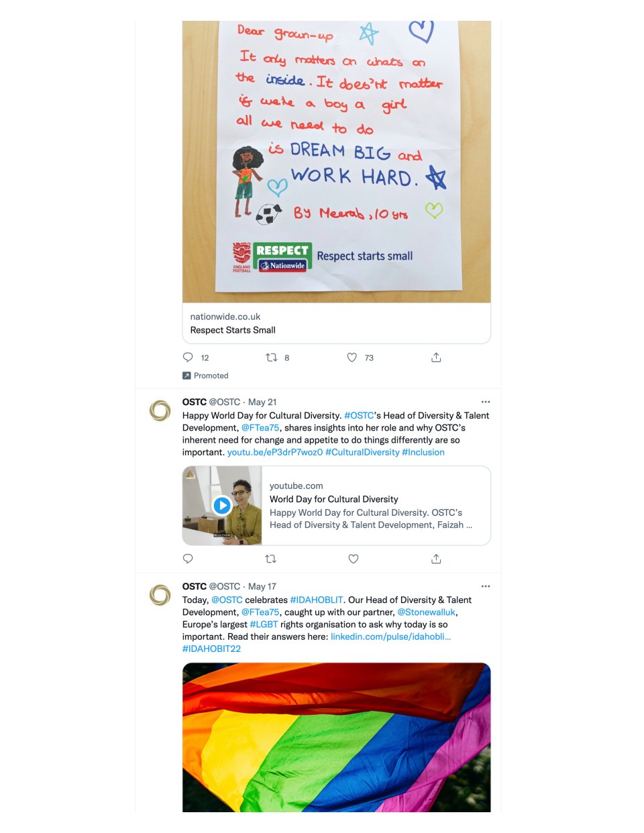Click the #CulturalDiversity hashtag
The width and height of the screenshot is (644, 833).
[362, 453]
